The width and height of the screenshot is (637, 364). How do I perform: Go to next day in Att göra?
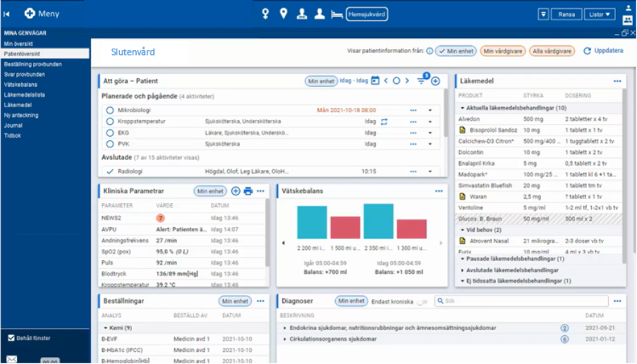[407, 80]
